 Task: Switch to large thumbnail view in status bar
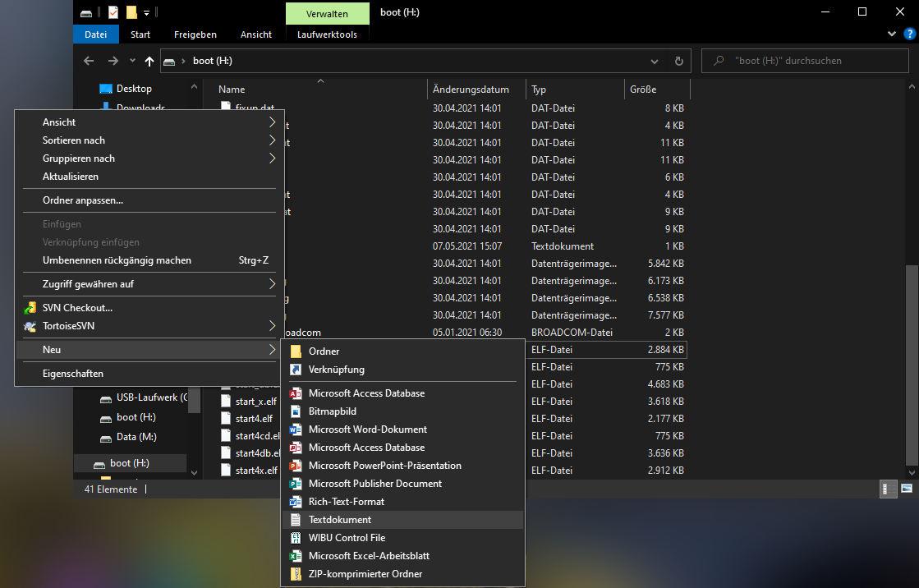(905, 489)
